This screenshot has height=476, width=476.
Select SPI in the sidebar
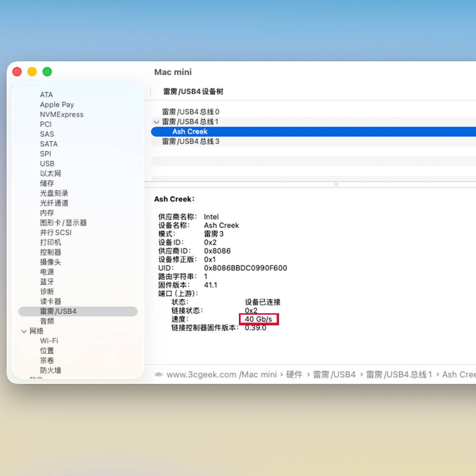[x=45, y=154]
